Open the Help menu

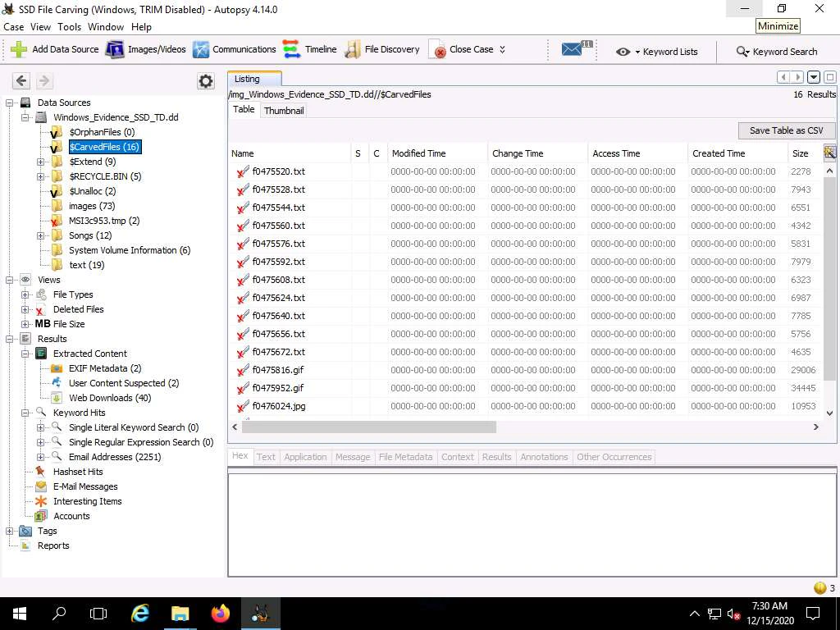[141, 27]
